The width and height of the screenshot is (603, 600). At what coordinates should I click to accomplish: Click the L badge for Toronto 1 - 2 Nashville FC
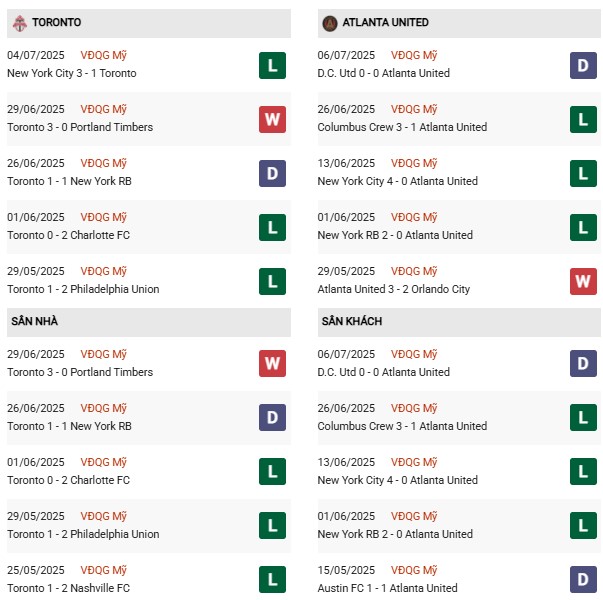pos(272,580)
